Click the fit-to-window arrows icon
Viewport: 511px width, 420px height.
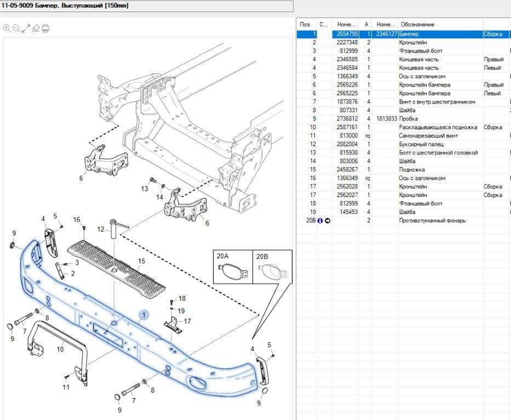pos(26,28)
